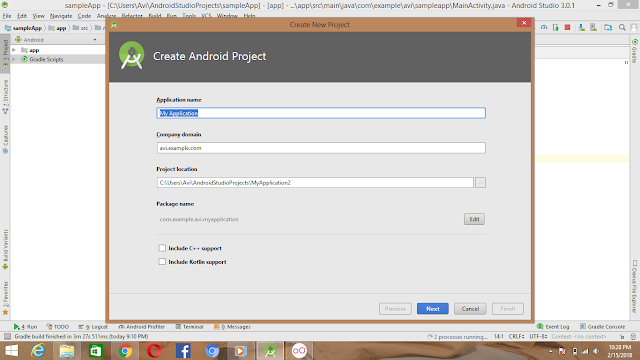
Task: Open the Favorites side panel tab
Action: (x=5, y=298)
